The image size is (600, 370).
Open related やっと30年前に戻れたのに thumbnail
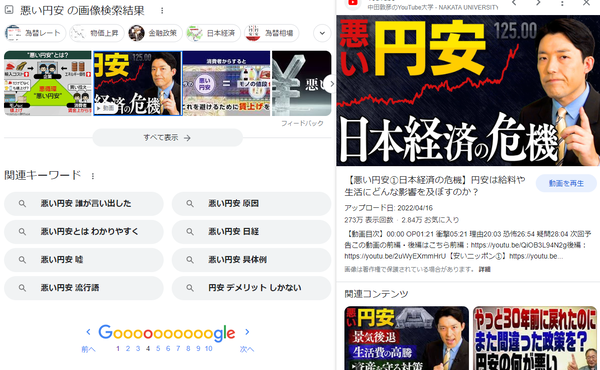coord(535,338)
